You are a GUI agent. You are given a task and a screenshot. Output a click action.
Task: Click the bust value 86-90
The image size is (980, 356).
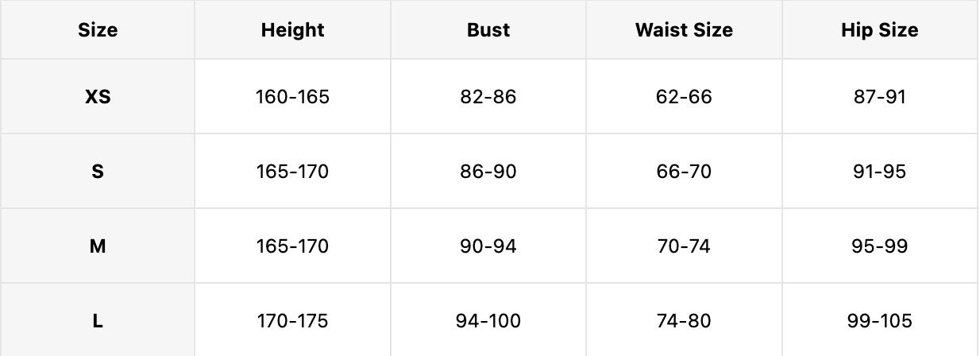488,172
